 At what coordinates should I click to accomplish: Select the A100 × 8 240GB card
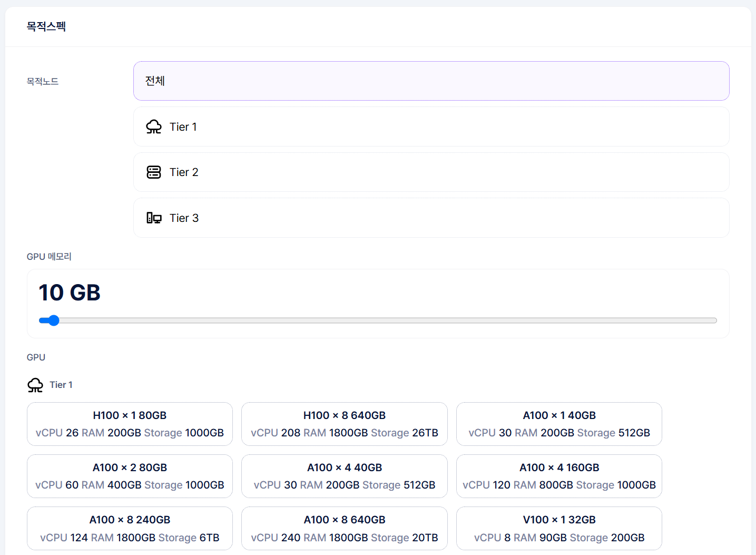130,528
